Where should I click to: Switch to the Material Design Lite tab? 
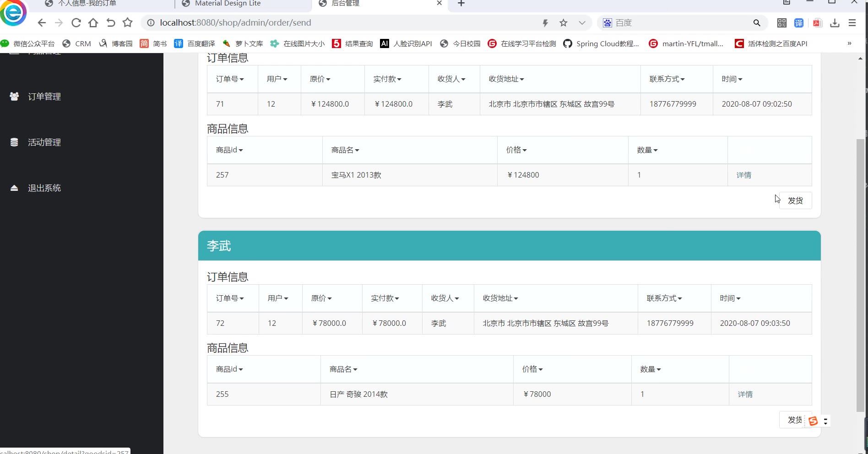[x=228, y=4]
